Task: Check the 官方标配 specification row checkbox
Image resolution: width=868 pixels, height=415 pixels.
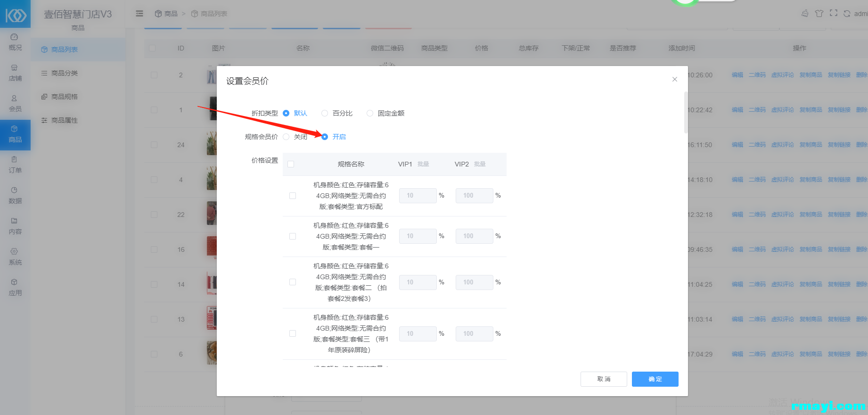Action: coord(293,196)
